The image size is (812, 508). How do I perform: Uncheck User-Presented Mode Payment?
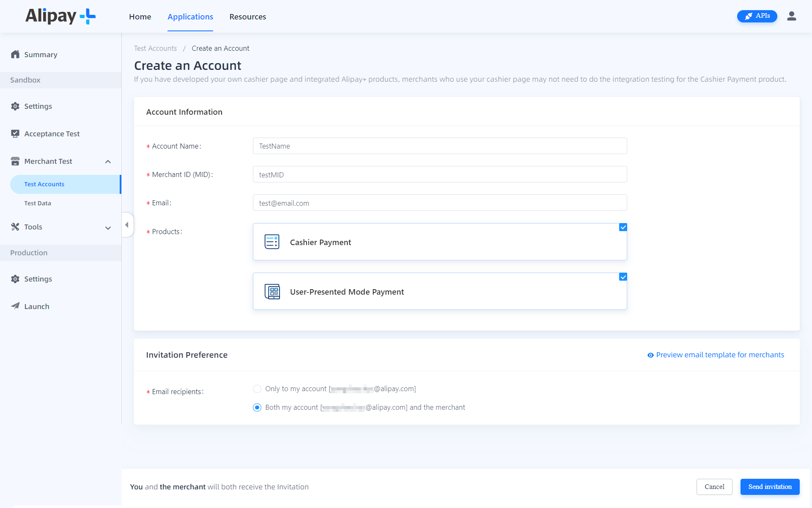click(623, 277)
